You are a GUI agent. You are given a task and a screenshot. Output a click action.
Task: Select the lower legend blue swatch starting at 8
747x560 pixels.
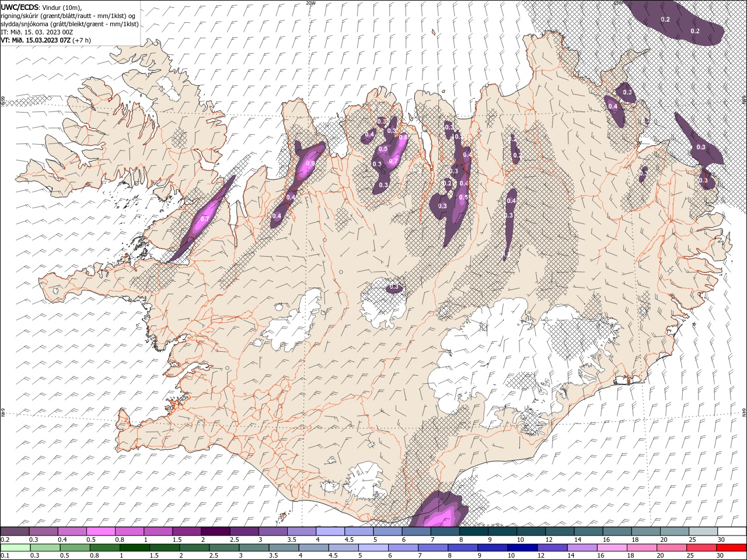click(463, 548)
